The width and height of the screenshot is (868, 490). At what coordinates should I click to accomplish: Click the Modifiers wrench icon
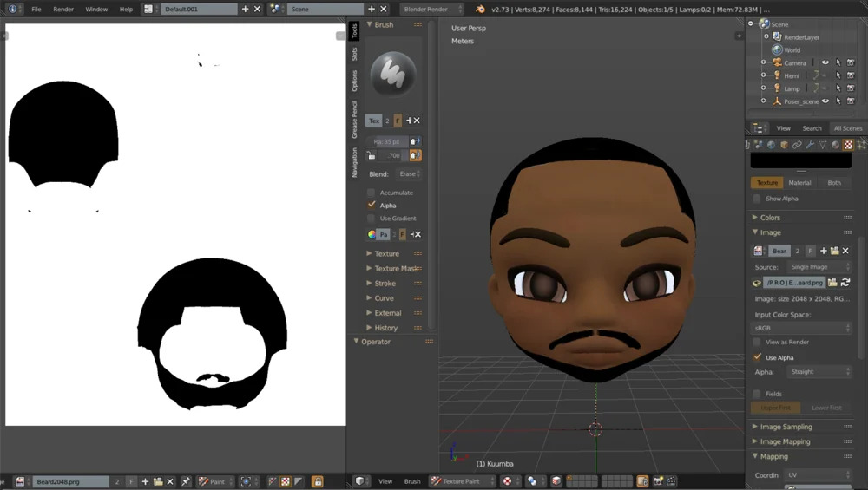pyautogui.click(x=810, y=145)
